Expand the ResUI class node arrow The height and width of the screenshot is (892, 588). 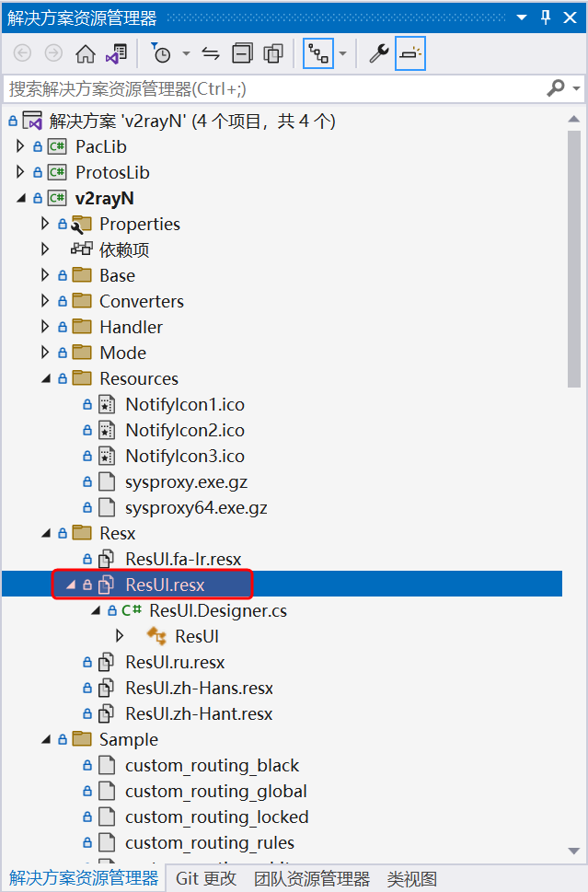point(120,636)
